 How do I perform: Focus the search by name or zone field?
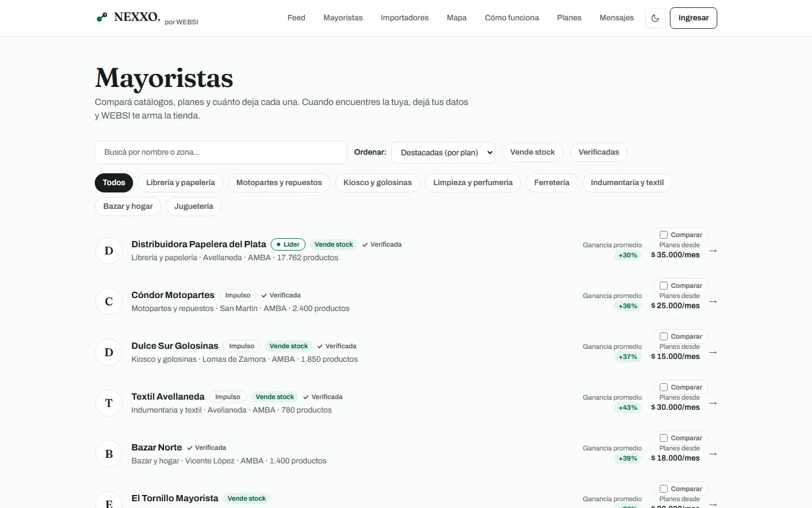[x=221, y=152]
